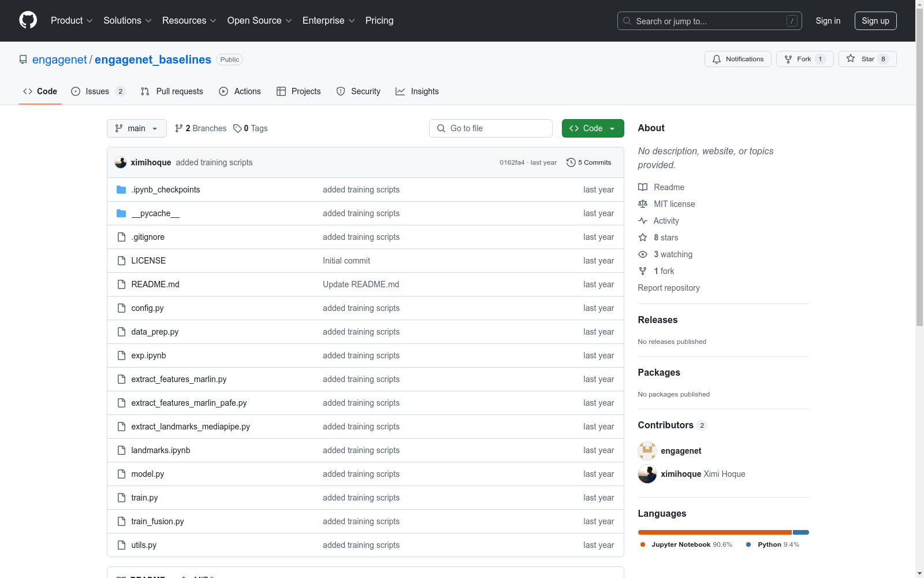924x578 pixels.
Task: Click the fork icon in About
Action: point(643,271)
